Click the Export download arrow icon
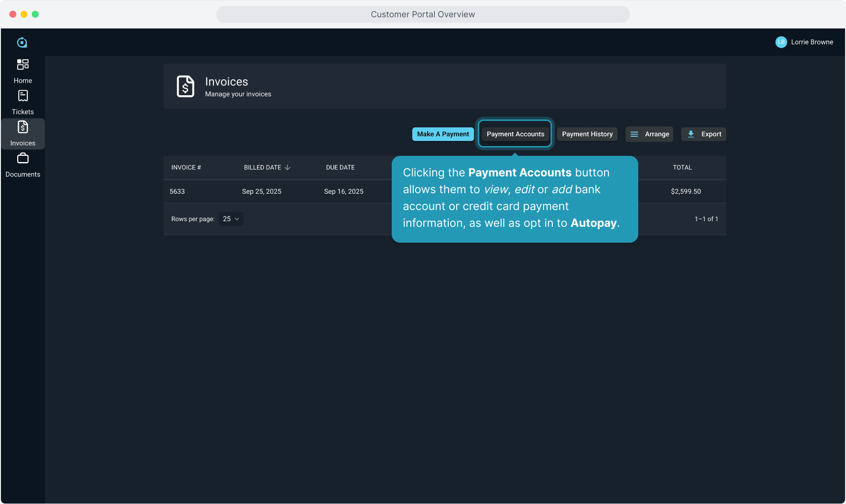 coord(691,134)
